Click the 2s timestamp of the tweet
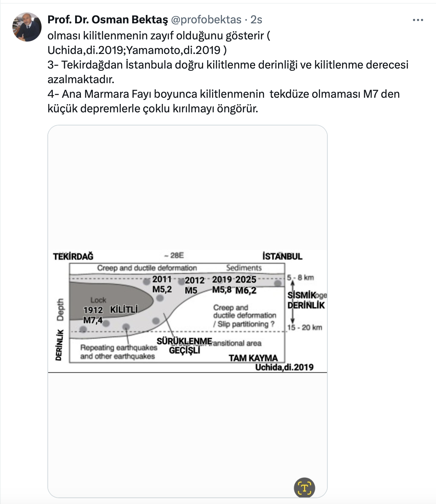436x504 pixels. (256, 20)
